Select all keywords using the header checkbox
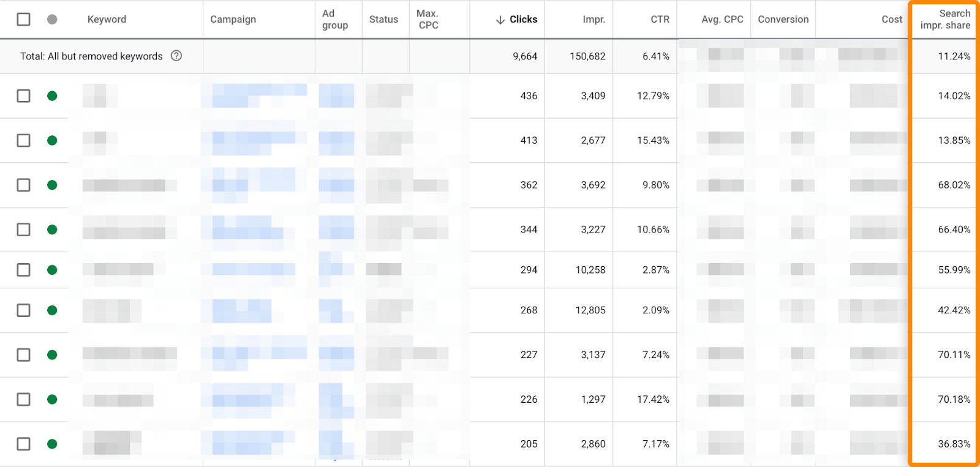The height and width of the screenshot is (467, 980). tap(23, 19)
